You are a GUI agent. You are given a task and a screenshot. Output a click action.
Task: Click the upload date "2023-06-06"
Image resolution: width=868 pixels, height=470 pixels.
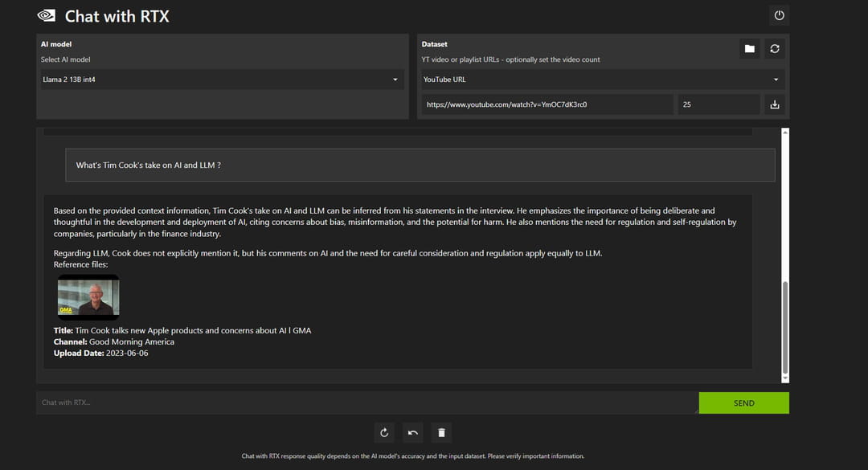click(127, 354)
